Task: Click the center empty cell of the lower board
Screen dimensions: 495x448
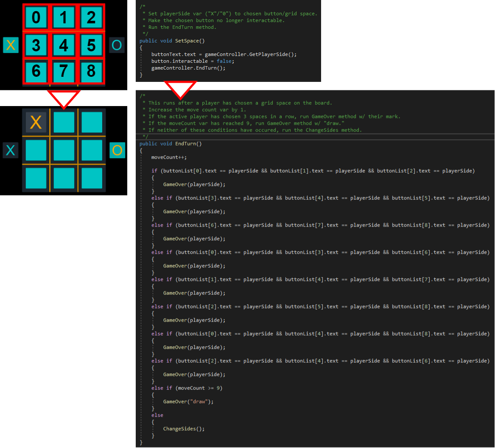Action: (x=64, y=150)
